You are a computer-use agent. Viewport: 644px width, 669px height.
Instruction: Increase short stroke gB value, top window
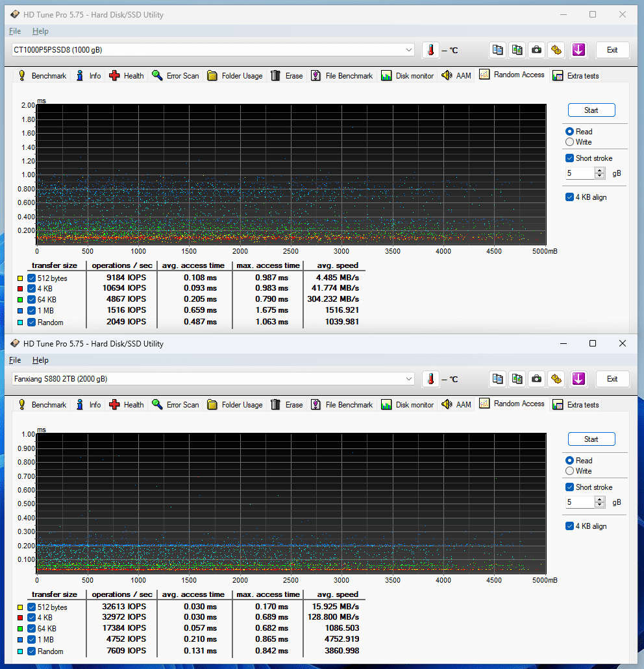600,171
